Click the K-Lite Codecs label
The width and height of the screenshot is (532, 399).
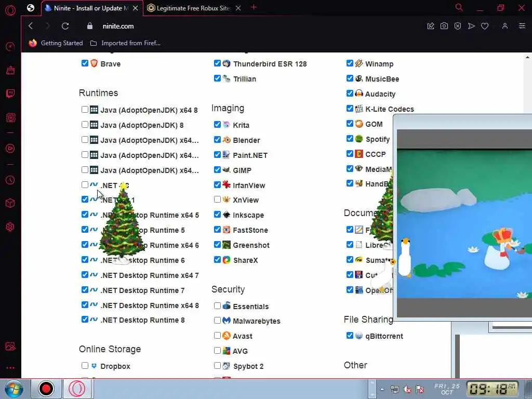click(390, 109)
